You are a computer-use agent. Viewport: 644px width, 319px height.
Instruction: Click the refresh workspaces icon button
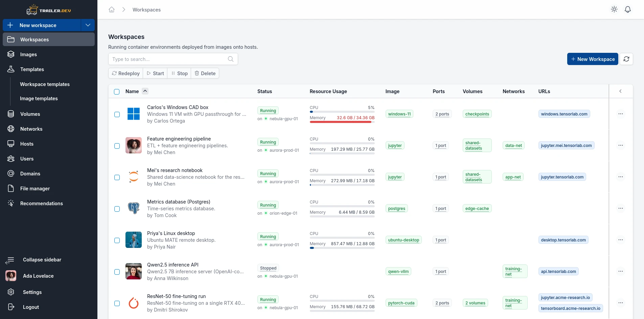tap(626, 59)
